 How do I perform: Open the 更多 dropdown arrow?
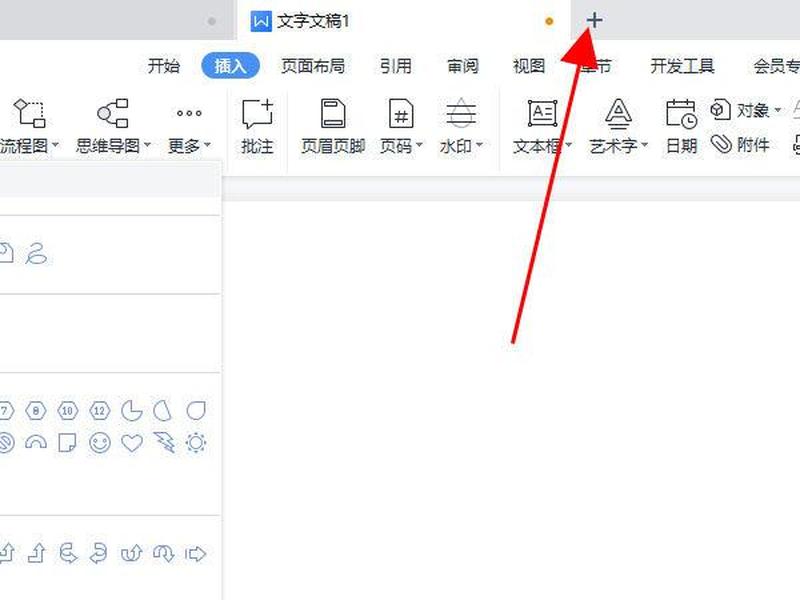pos(207,145)
